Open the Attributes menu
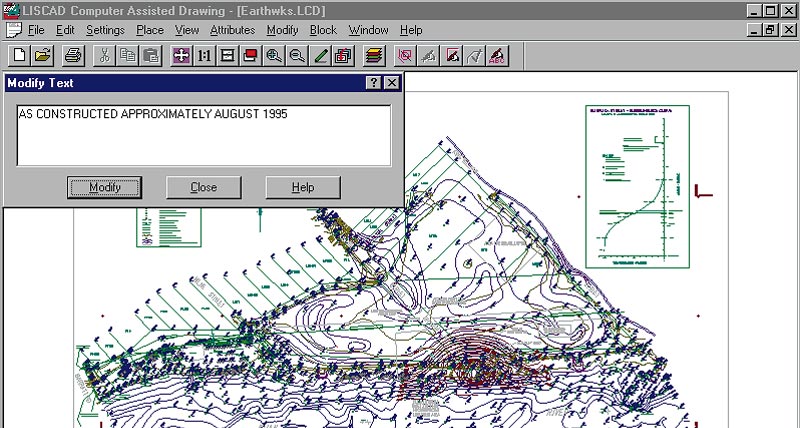The width and height of the screenshot is (800, 428). coord(232,30)
